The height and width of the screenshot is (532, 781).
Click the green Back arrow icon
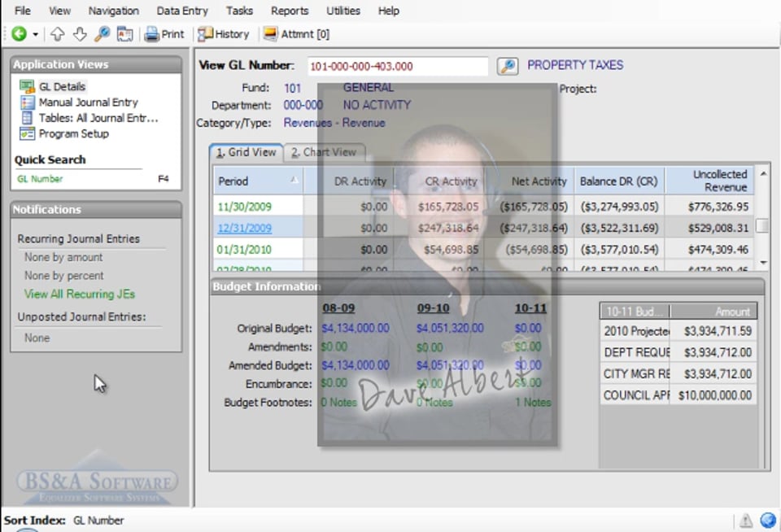(19, 34)
